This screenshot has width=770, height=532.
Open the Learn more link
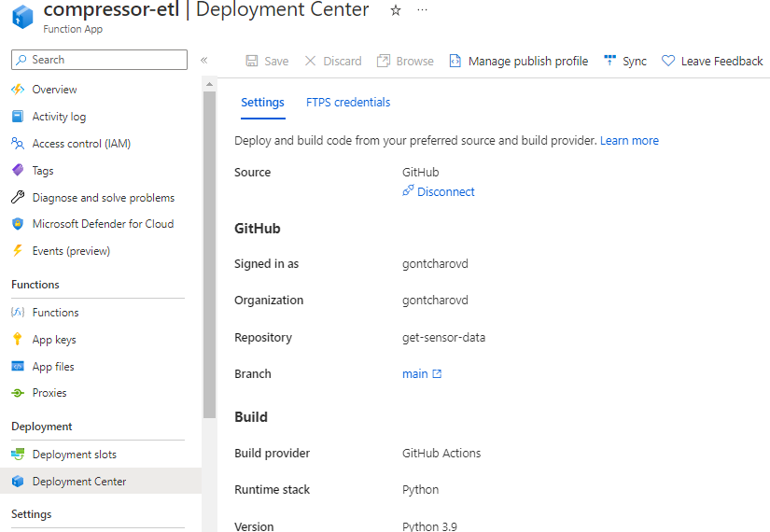pos(629,141)
